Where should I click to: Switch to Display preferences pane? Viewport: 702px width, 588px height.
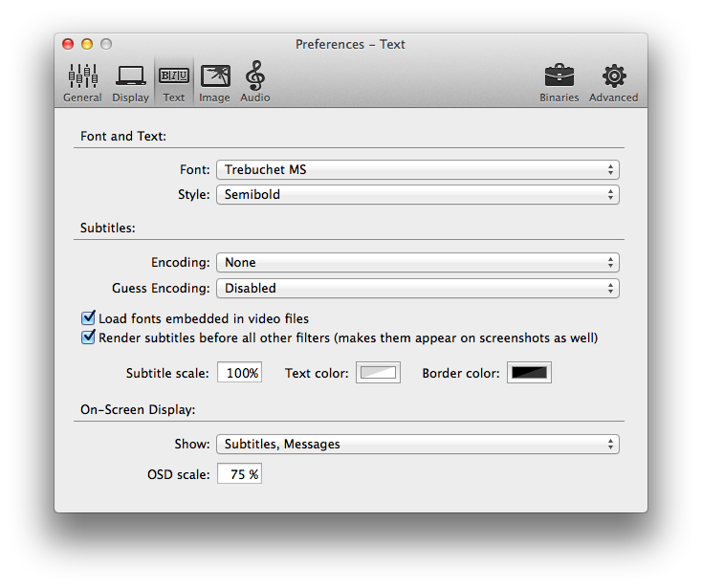coord(130,82)
